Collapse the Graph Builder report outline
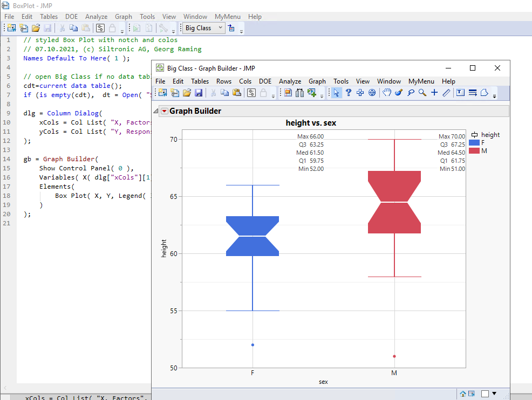The image size is (532, 400). pos(155,111)
